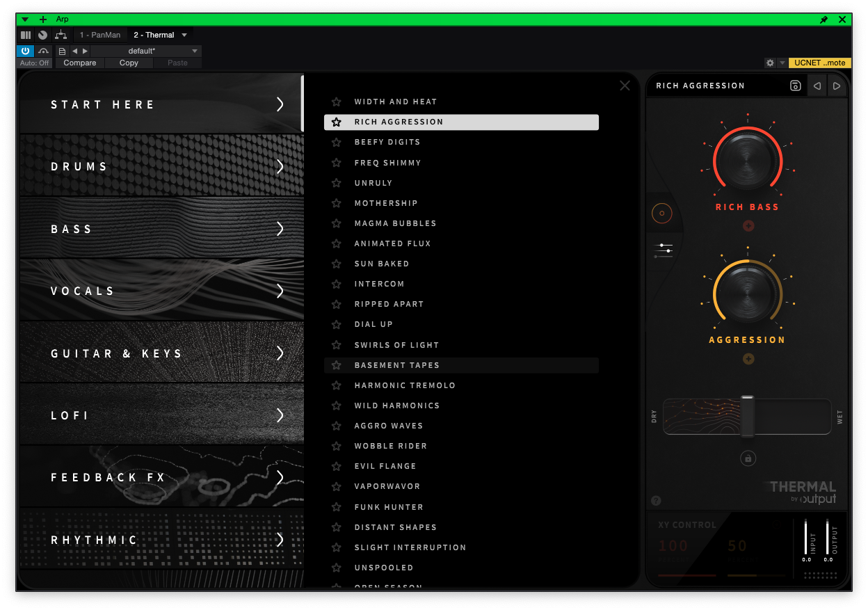This screenshot has height=610, width=868.
Task: Click the DRY/WET mix slider handle
Action: (x=748, y=416)
